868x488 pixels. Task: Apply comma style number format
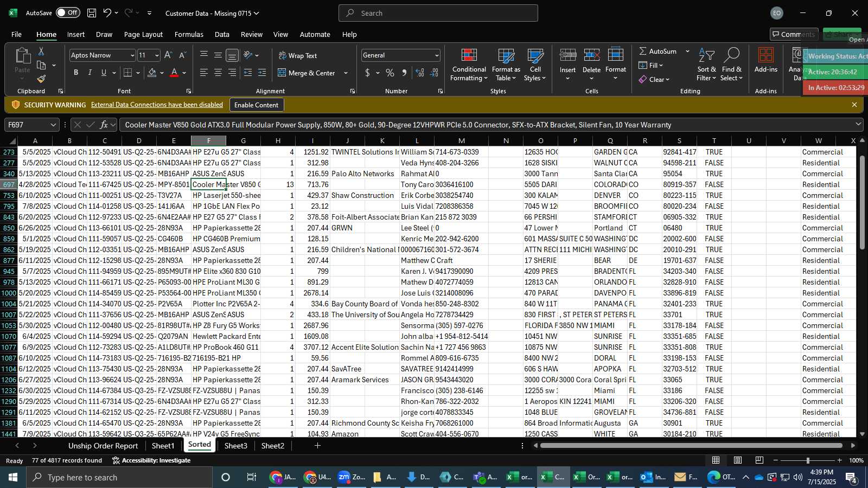404,73
